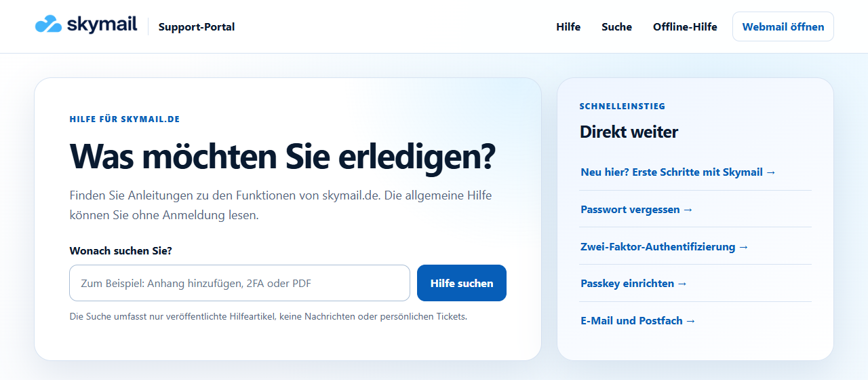
Task: Click the note starting Die Suche umfasst nur
Action: point(269,317)
